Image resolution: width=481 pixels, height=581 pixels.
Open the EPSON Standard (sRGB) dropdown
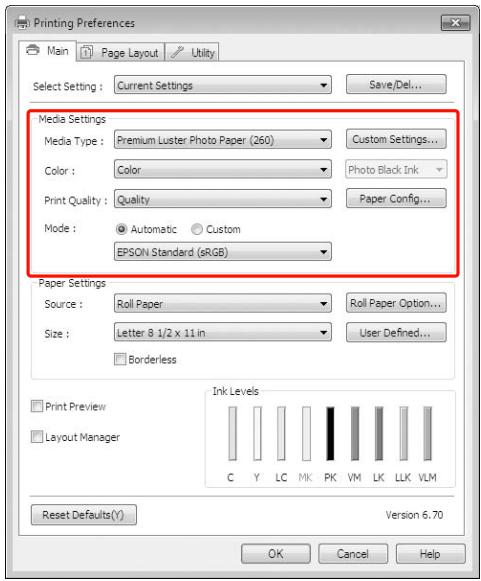[223, 252]
